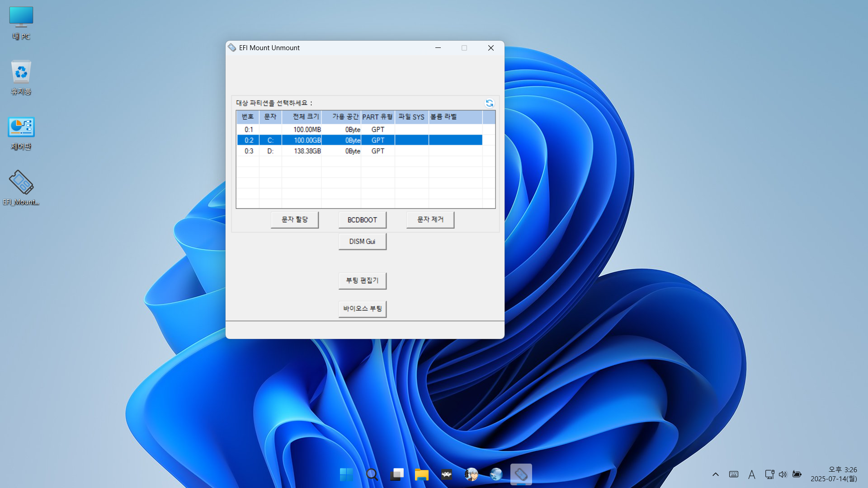The height and width of the screenshot is (488, 868).
Task: Open the 제어판 control panel icon
Action: (x=21, y=133)
